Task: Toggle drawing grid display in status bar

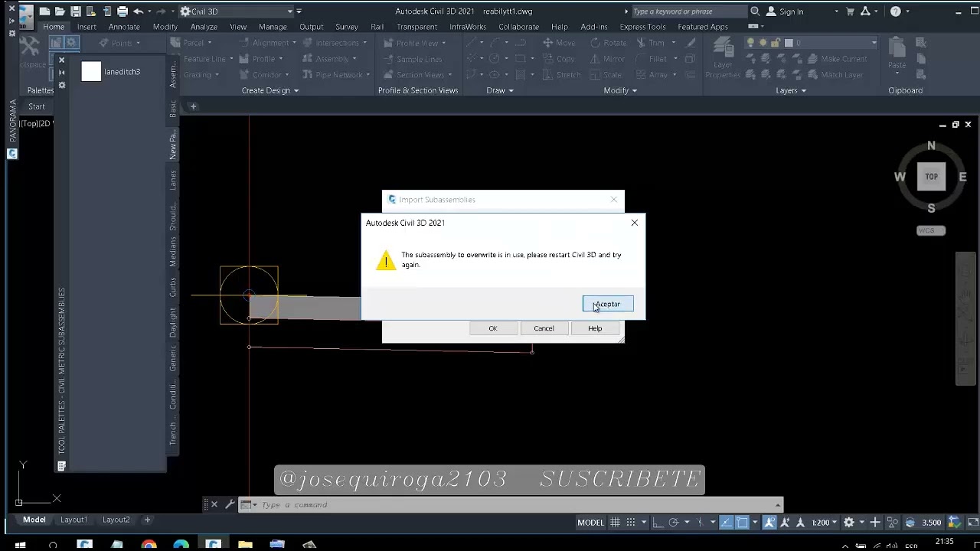Action: 614,523
